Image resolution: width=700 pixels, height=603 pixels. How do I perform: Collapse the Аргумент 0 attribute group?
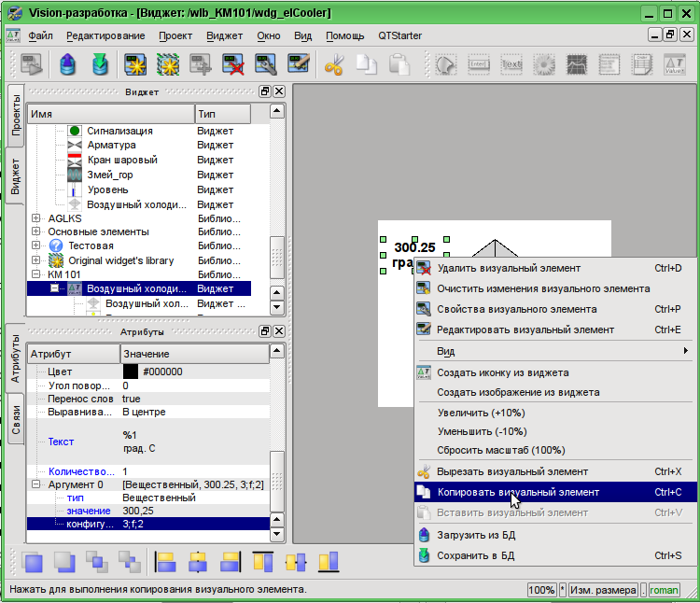click(36, 484)
